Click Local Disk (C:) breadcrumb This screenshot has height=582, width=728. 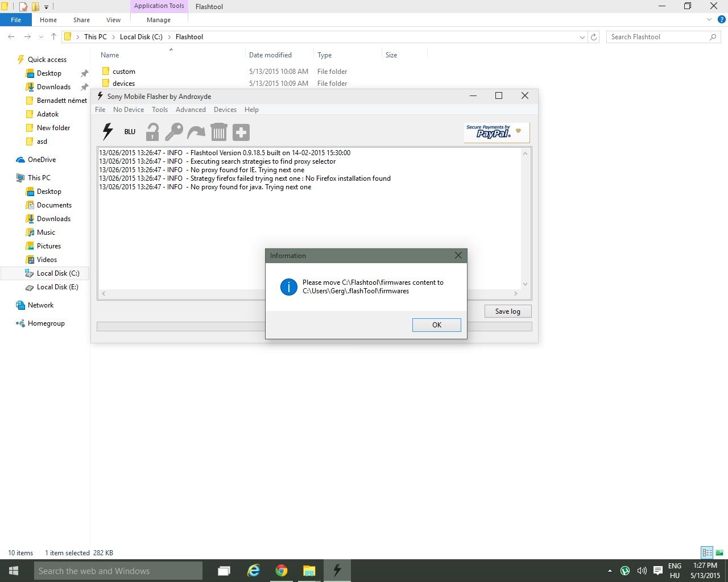pyautogui.click(x=141, y=37)
